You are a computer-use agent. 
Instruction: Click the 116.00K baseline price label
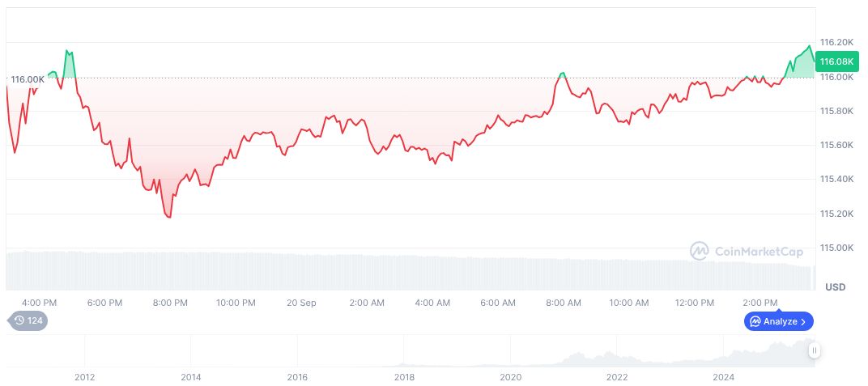28,79
